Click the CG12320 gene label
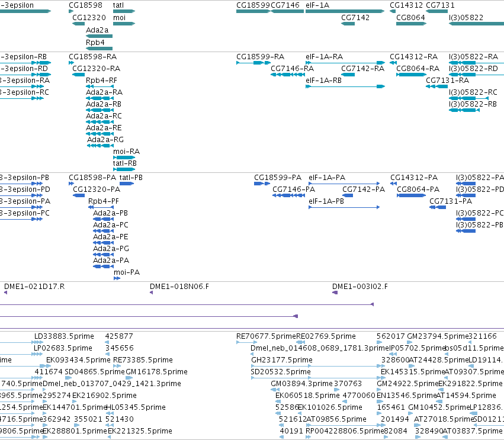The width and height of the screenshot is (504, 440). pos(89,17)
